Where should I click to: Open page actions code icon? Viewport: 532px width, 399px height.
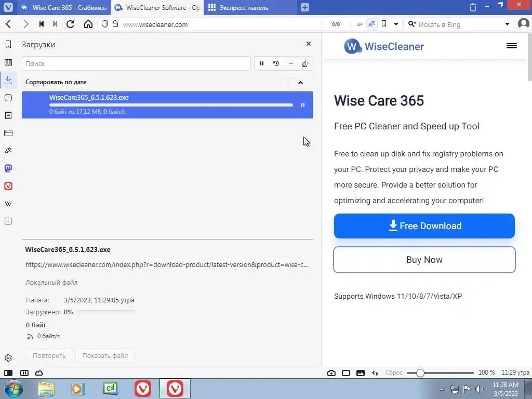(x=375, y=373)
